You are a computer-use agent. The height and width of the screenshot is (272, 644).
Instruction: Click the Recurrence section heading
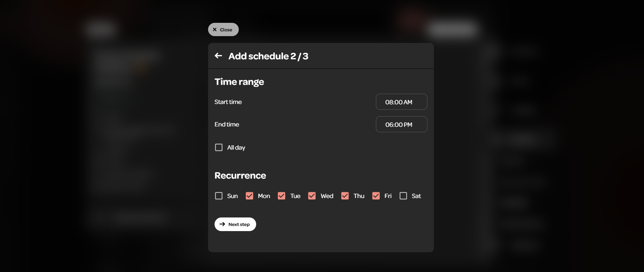(240, 176)
